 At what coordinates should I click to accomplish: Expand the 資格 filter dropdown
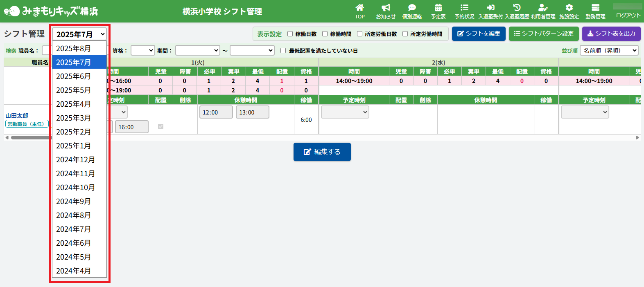[142, 50]
